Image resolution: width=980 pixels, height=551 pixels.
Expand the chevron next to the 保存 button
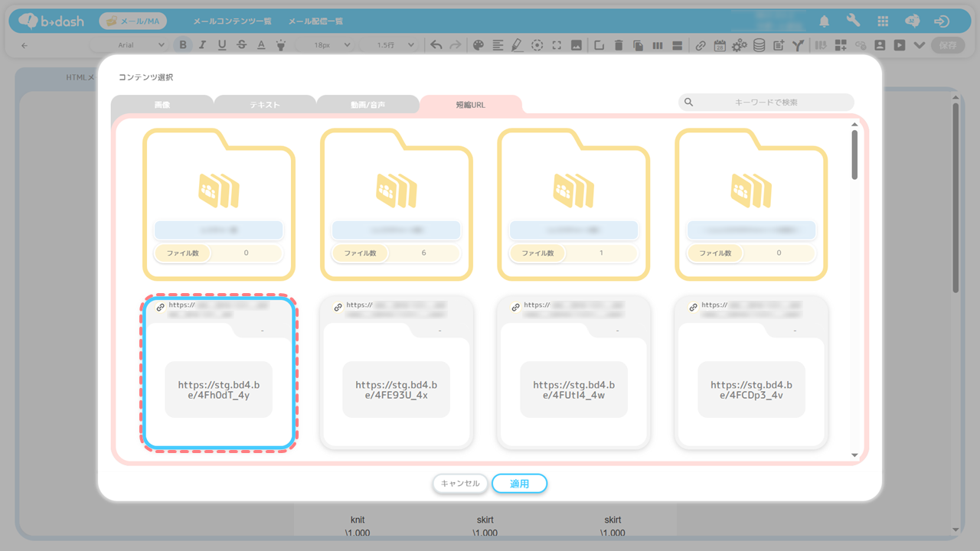pos(919,45)
